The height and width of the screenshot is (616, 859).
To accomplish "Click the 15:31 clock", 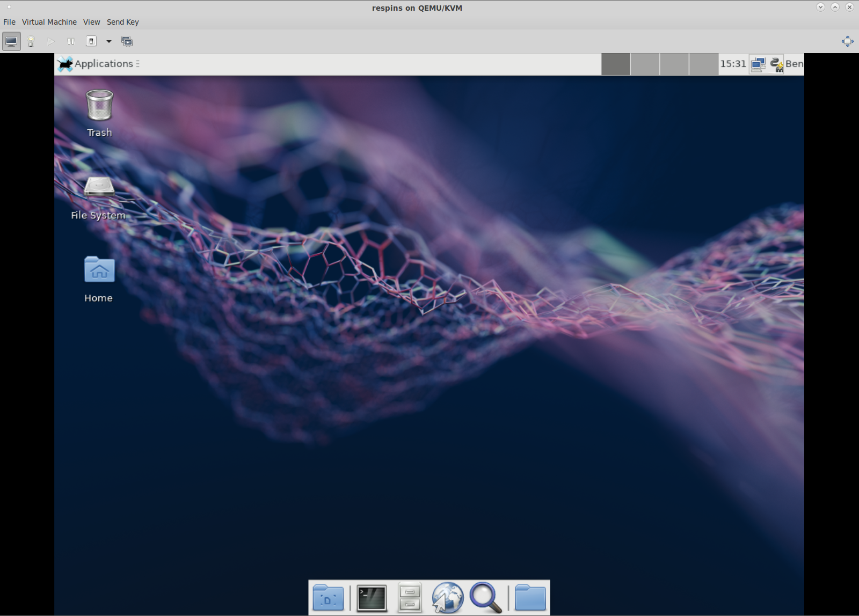I will (x=733, y=64).
